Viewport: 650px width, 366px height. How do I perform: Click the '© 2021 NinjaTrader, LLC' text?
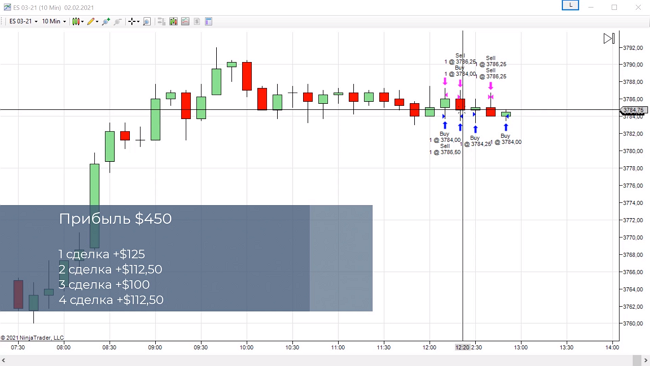point(32,338)
